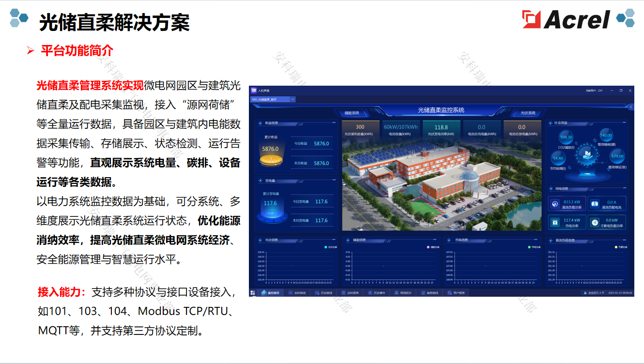Open the 网络拓扑 network topology icon

click(397, 292)
